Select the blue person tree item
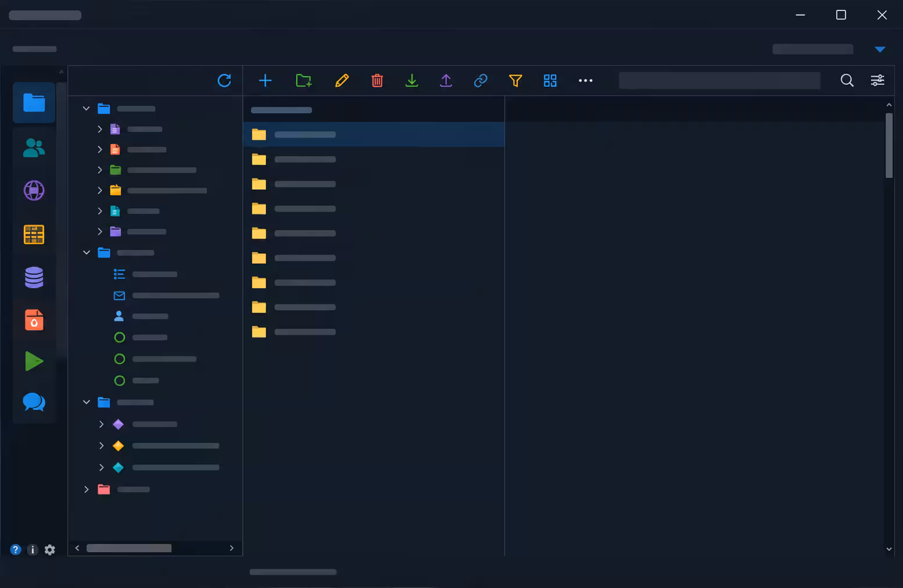Image resolution: width=903 pixels, height=588 pixels. [141, 317]
